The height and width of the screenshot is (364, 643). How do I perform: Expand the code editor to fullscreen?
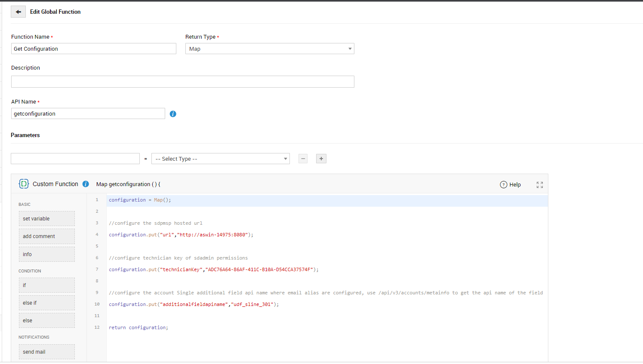[x=539, y=185]
